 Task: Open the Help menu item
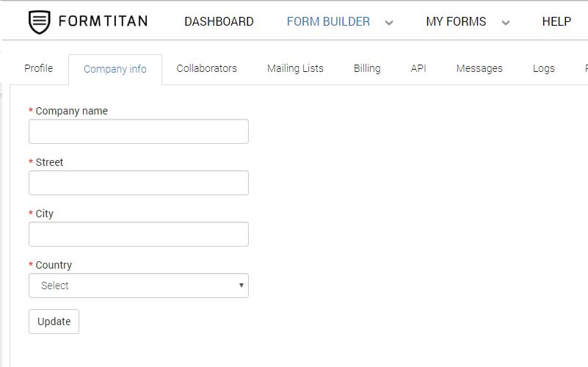[556, 22]
